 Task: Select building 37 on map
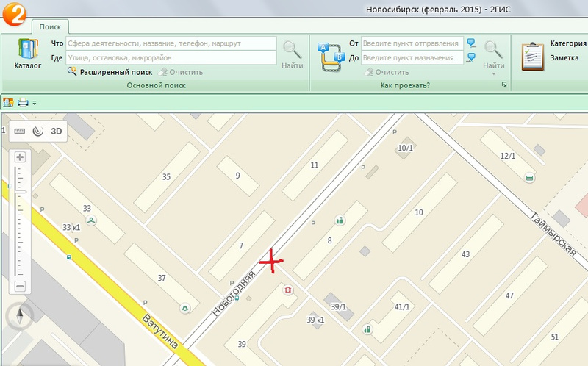[x=162, y=278]
